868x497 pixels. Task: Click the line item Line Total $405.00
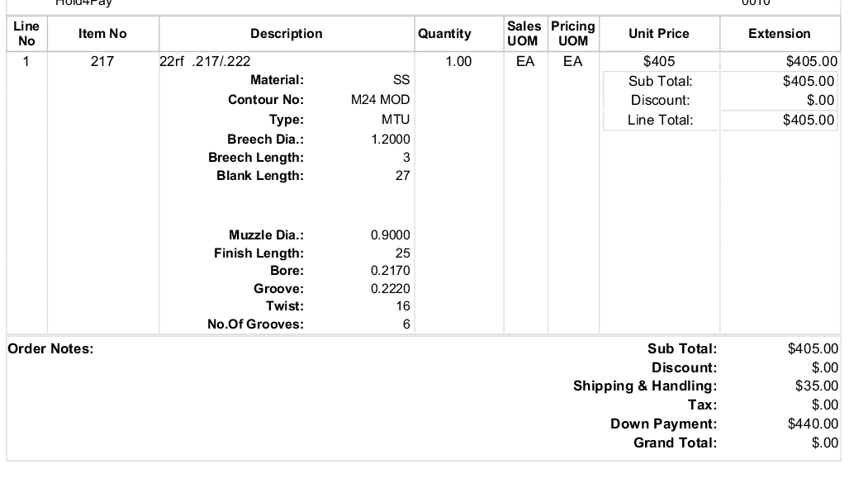pyautogui.click(x=809, y=120)
